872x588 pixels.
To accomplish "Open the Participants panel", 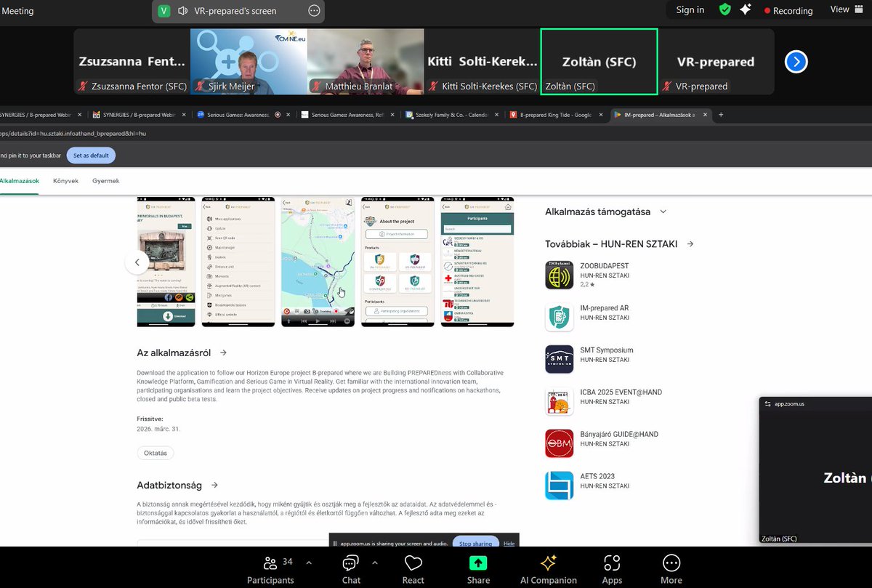I will 270,569.
